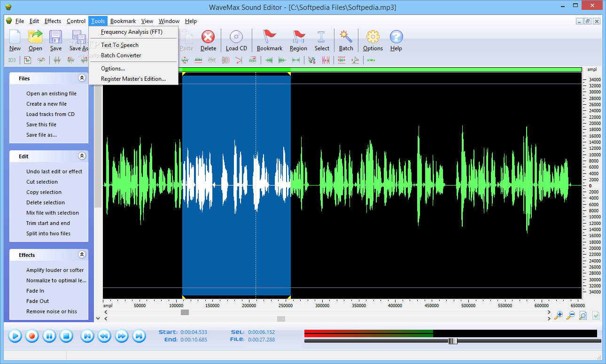
Task: Pause playback with the Pause button
Action: pyautogui.click(x=49, y=336)
